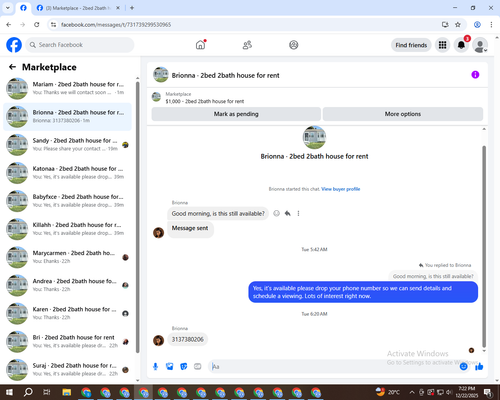Open Task View on the taskbar

47,392
